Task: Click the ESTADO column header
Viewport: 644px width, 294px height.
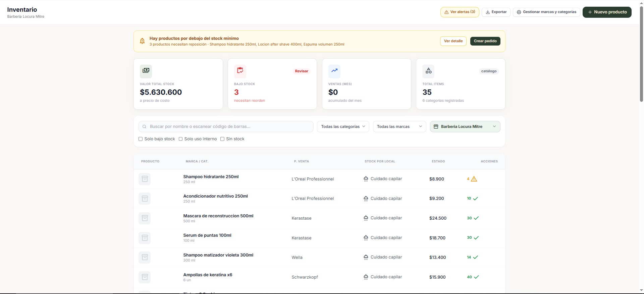Action: coord(438,161)
